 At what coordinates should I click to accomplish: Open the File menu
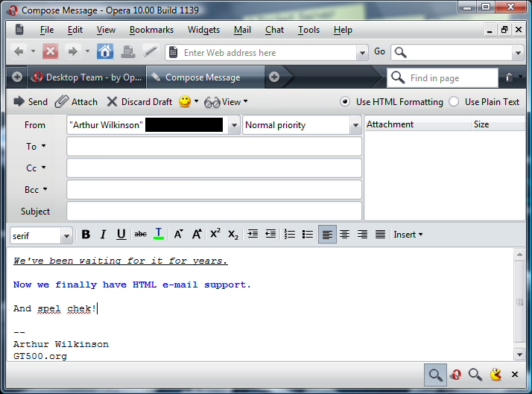(x=47, y=30)
